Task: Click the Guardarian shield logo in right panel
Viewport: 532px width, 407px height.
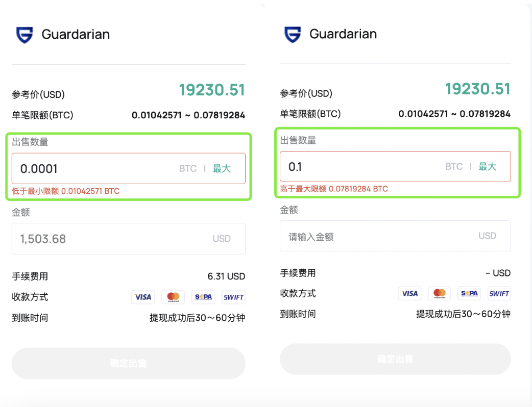Action: 293,34
